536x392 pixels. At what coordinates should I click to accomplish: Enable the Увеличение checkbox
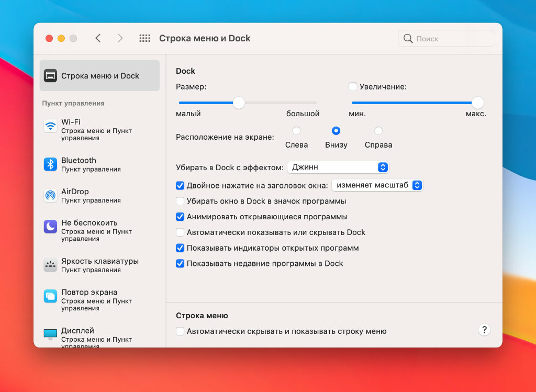[353, 87]
